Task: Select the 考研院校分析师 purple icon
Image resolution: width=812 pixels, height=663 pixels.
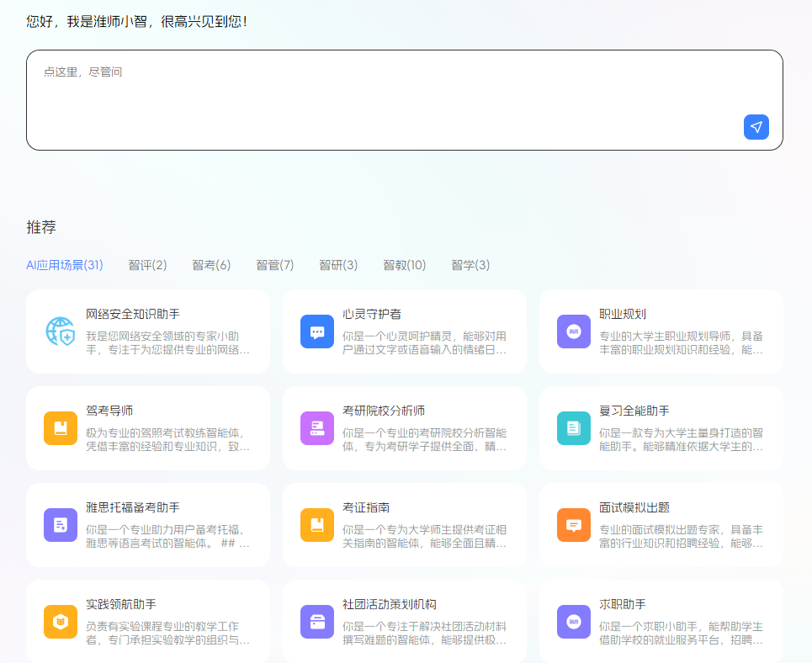Action: click(x=316, y=428)
